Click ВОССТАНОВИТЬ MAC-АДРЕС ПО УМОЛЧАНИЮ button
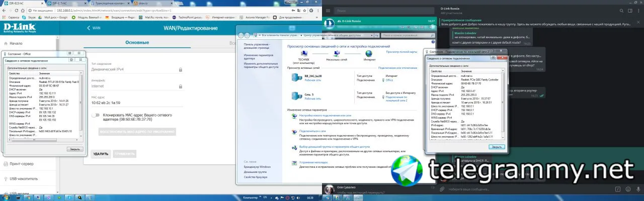The image size is (644, 201). 137,132
